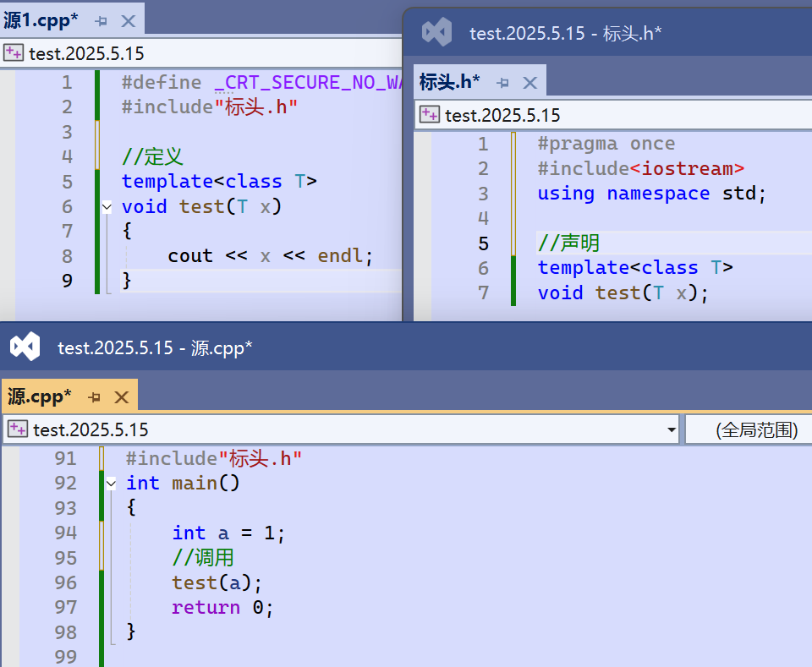Click line number 5 in 标头.h

click(x=483, y=243)
